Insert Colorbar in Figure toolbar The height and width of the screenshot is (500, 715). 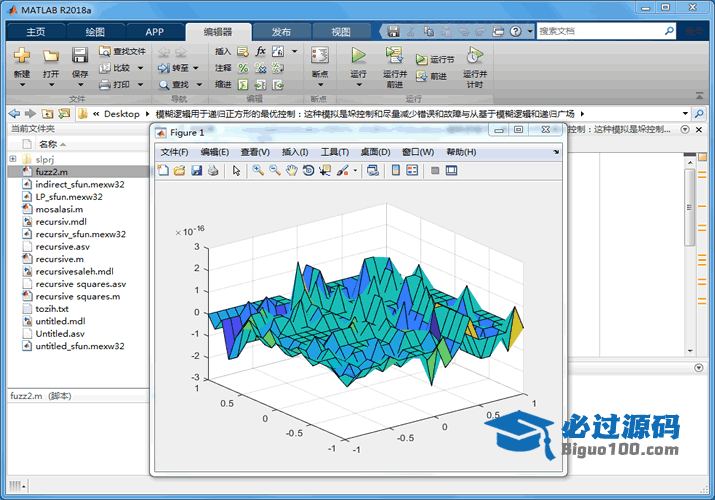point(395,170)
